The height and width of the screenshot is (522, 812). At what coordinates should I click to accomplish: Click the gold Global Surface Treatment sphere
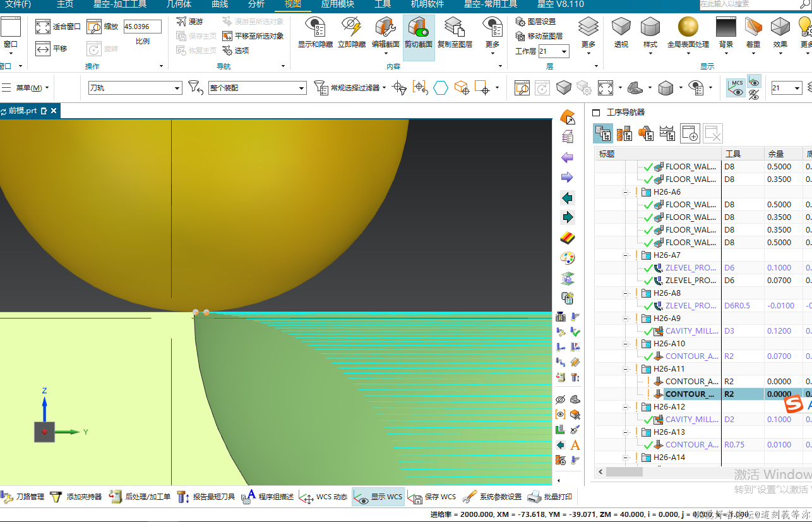(688, 27)
